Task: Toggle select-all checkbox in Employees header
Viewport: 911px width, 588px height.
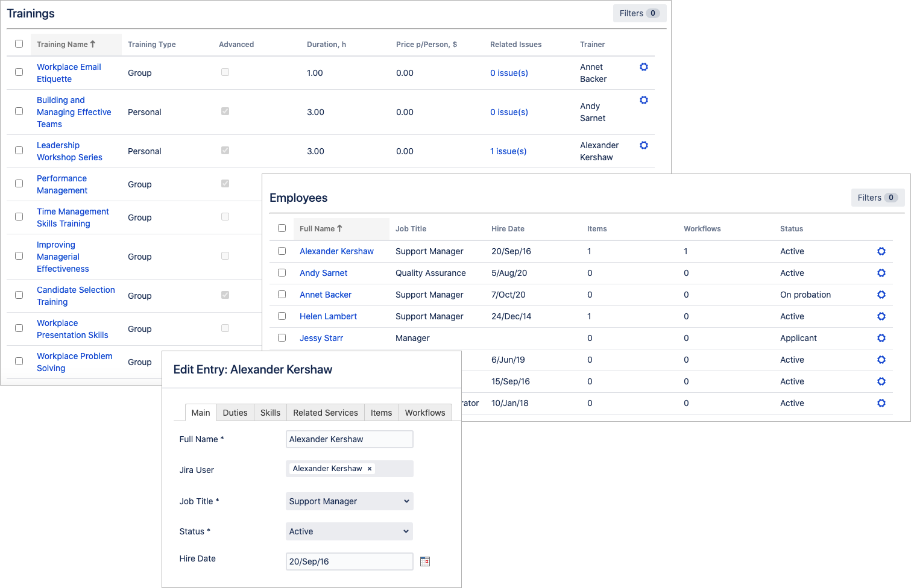Action: (282, 228)
